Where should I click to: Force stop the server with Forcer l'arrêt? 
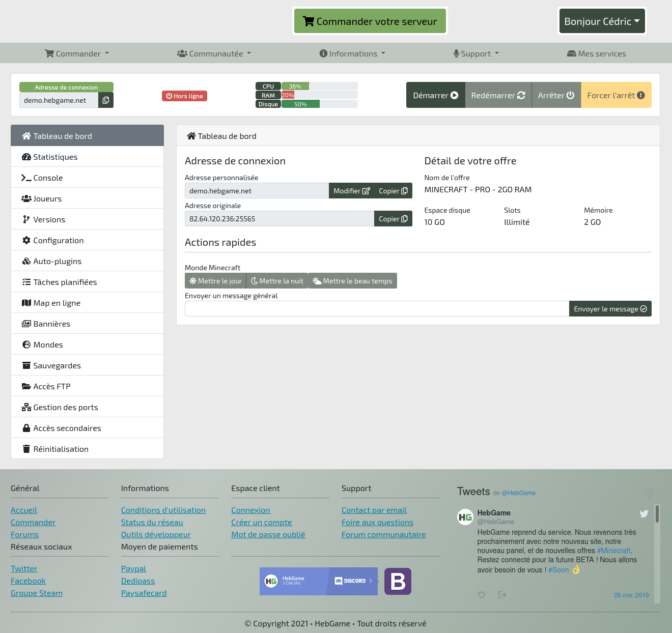pos(616,95)
